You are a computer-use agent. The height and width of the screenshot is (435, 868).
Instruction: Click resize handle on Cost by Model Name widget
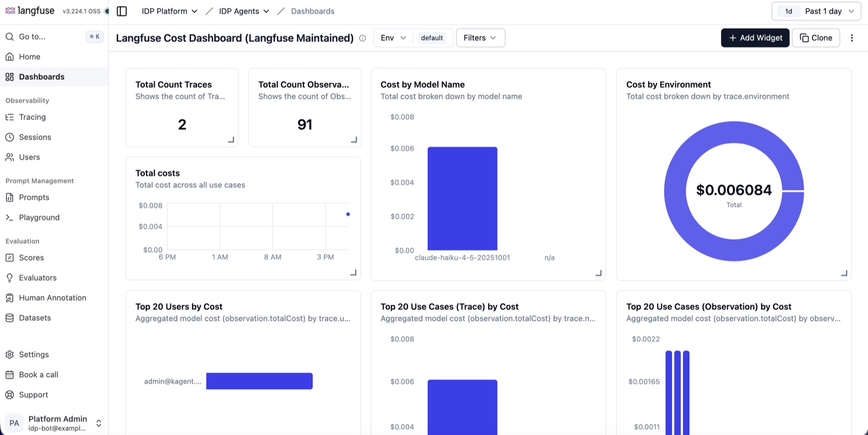(598, 273)
